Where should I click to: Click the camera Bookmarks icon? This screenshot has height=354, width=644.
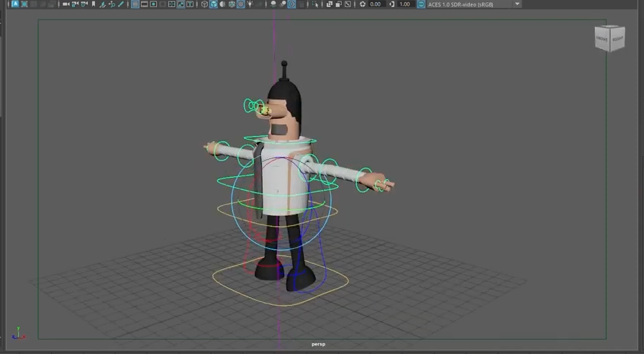point(94,4)
